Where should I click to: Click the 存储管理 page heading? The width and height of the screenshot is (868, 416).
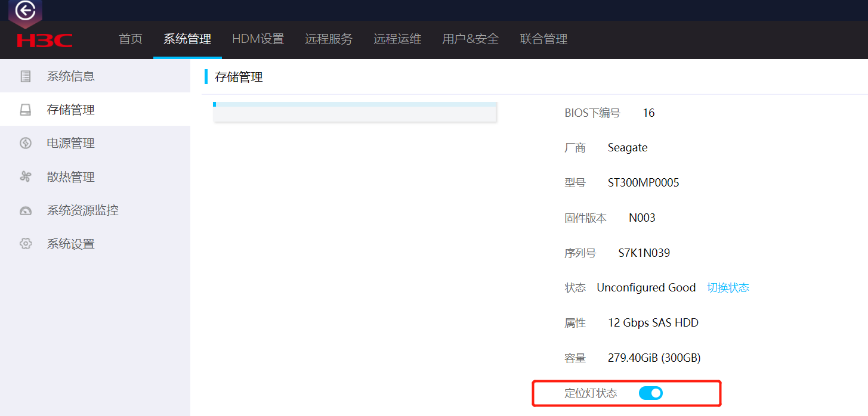[x=239, y=77]
